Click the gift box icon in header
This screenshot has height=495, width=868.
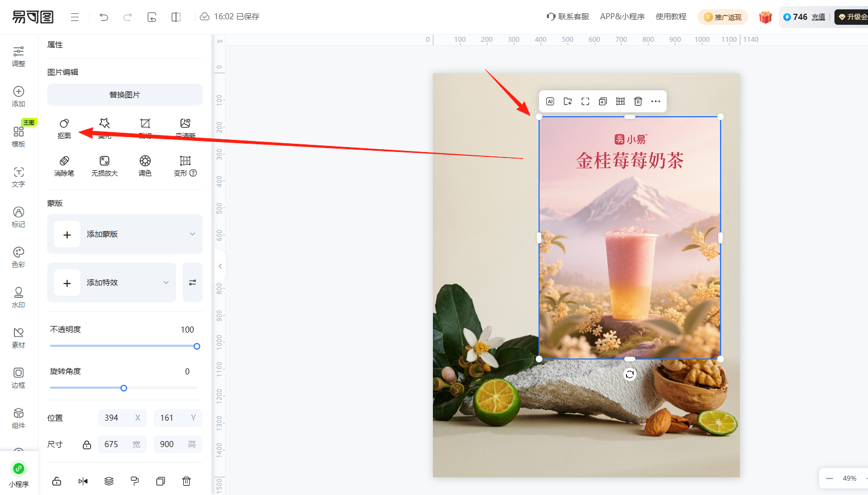coord(766,17)
